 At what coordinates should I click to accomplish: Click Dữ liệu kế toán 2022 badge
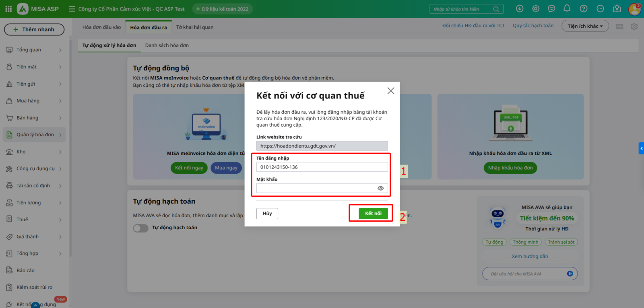click(223, 9)
